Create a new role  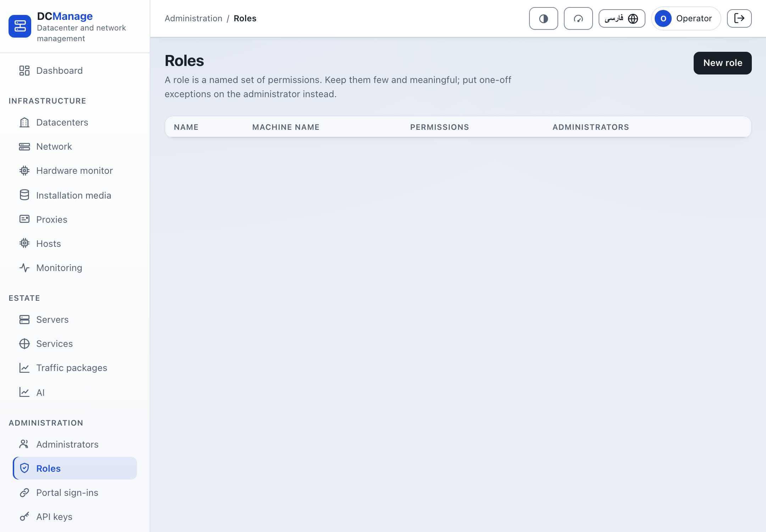pos(722,63)
